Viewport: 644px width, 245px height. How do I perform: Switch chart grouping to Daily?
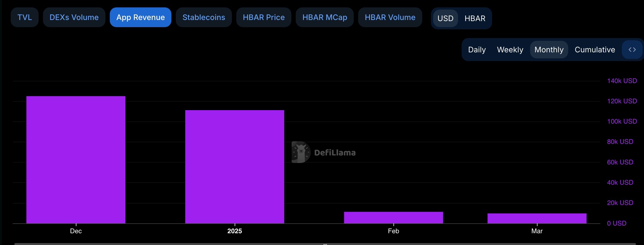(477, 50)
